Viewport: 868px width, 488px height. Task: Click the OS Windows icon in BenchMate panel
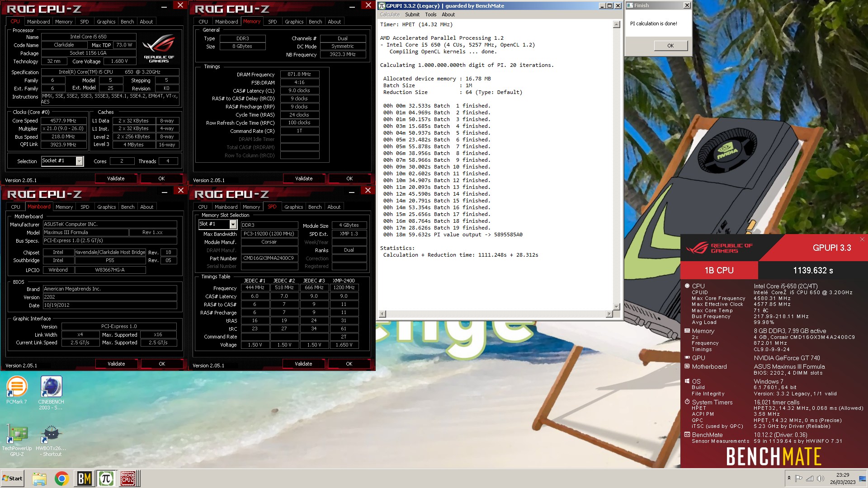pos(687,381)
